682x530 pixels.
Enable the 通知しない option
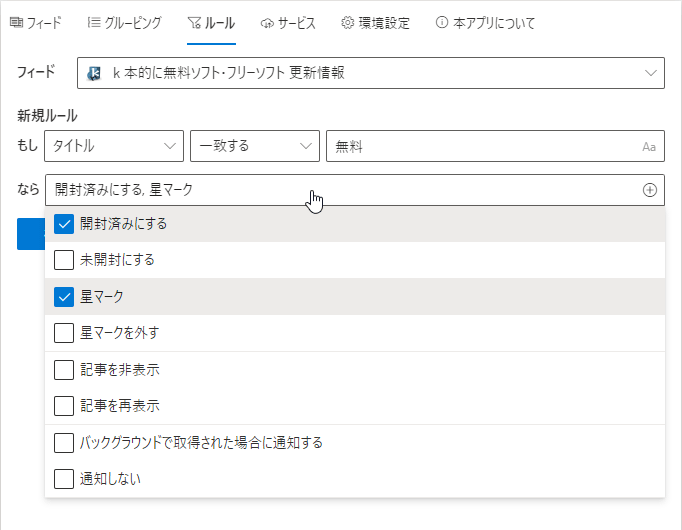64,479
